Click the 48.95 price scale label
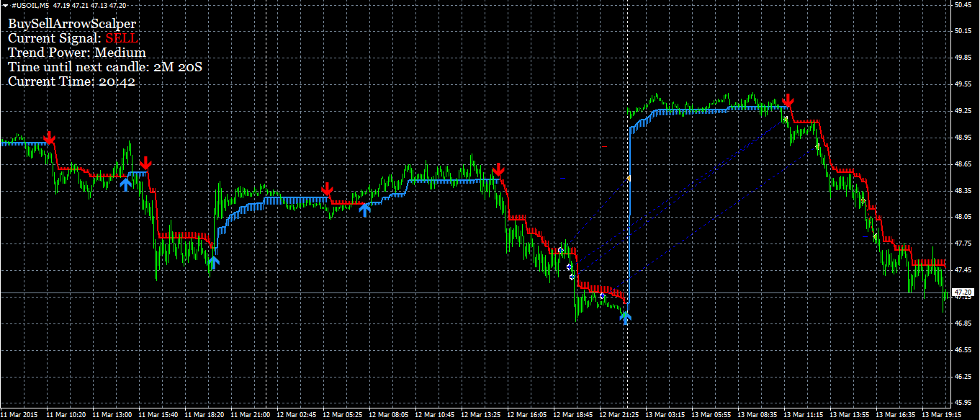 (x=963, y=138)
